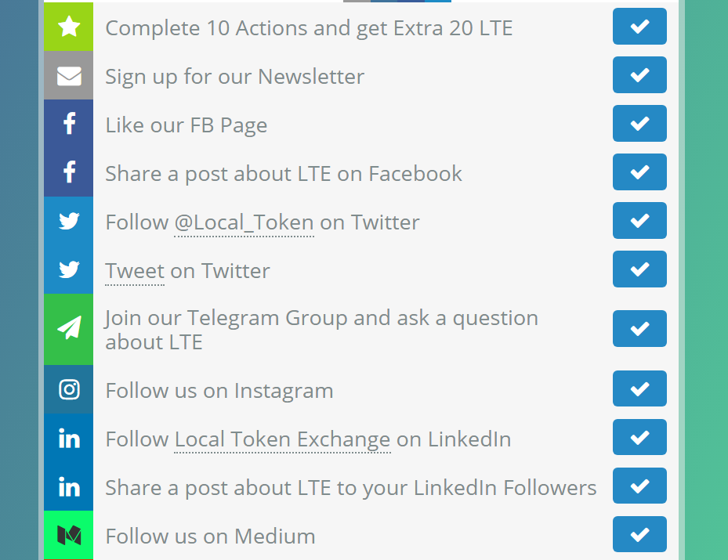This screenshot has height=560, width=728.
Task: Expand the Join our Telegram Group entry
Action: [x=321, y=330]
